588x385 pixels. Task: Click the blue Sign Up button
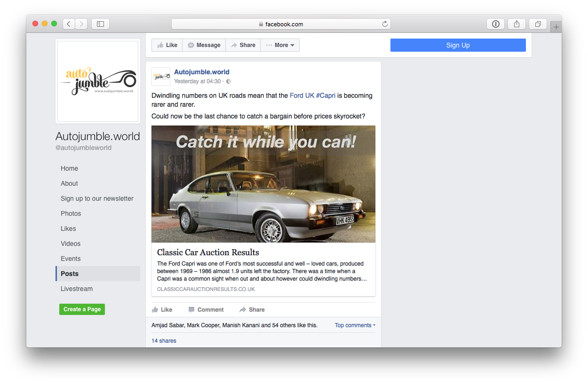(x=458, y=45)
